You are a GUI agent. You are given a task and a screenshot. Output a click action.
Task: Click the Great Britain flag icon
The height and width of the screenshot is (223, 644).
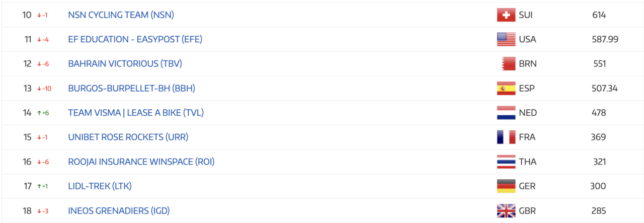tap(506, 211)
